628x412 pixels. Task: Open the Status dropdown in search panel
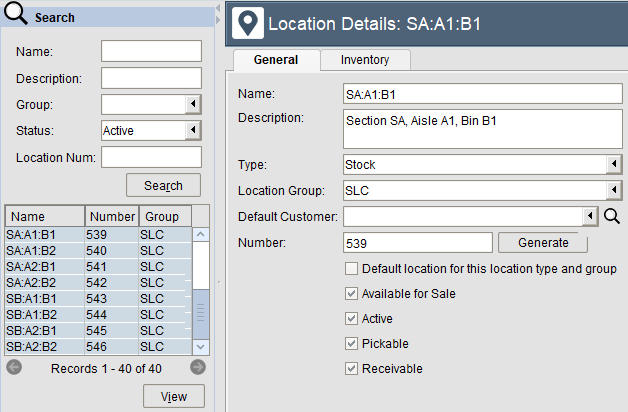(x=192, y=130)
